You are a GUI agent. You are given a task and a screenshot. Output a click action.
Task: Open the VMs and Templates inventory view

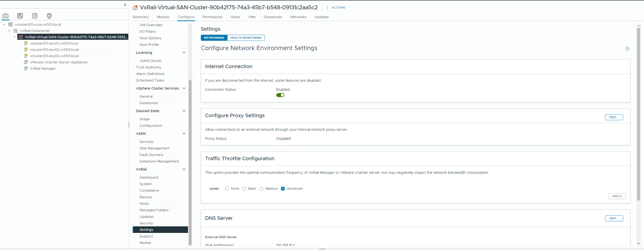pyautogui.click(x=20, y=16)
